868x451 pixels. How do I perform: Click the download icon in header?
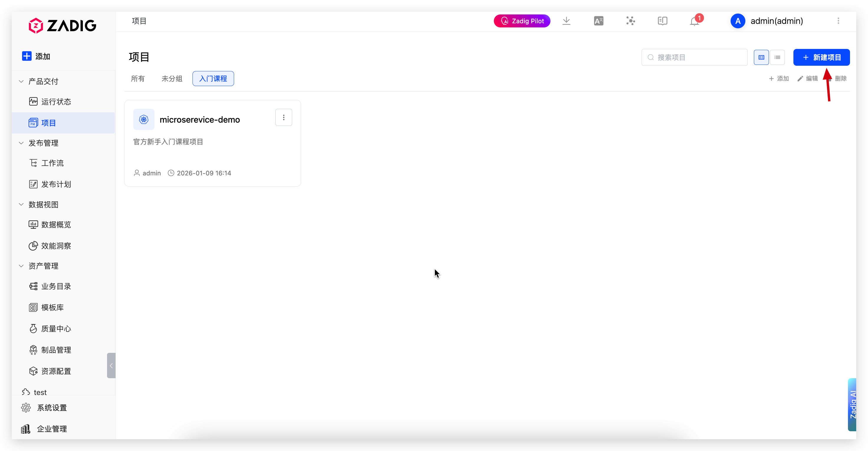pyautogui.click(x=566, y=21)
